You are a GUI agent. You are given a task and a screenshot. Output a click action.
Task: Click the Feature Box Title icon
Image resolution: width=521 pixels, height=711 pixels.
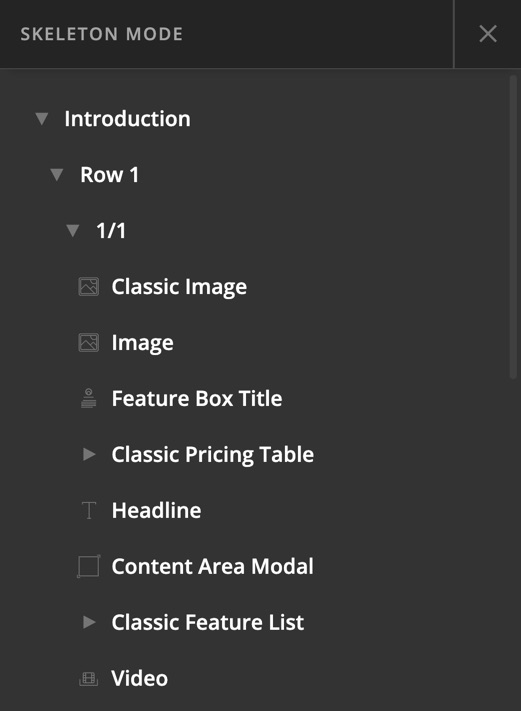click(x=88, y=398)
